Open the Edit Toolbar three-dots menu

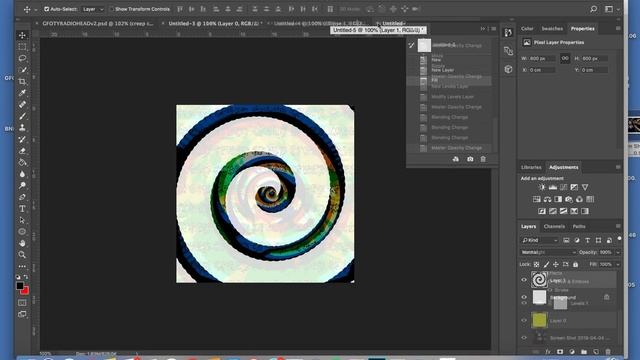pos(22,266)
